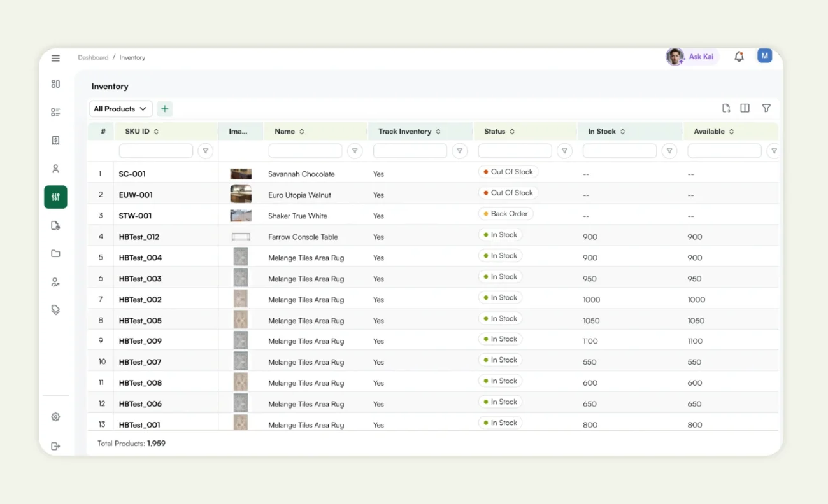
Task: Click inside the Name column search field
Action: coord(305,151)
